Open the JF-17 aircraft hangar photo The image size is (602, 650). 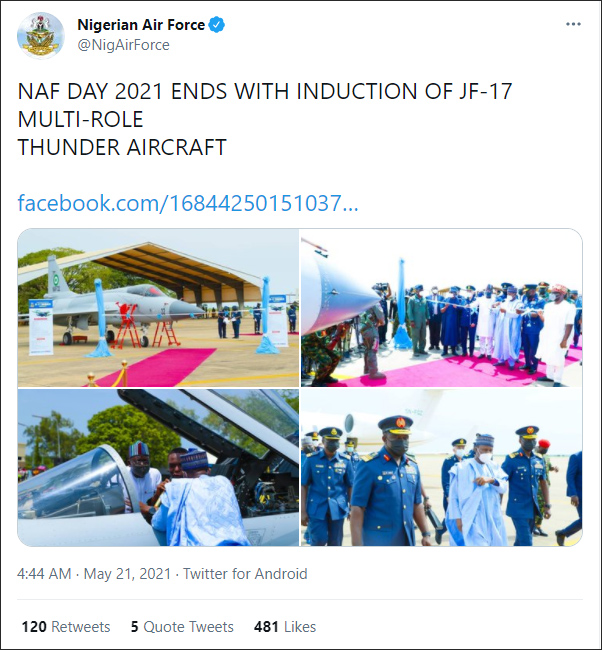point(158,308)
